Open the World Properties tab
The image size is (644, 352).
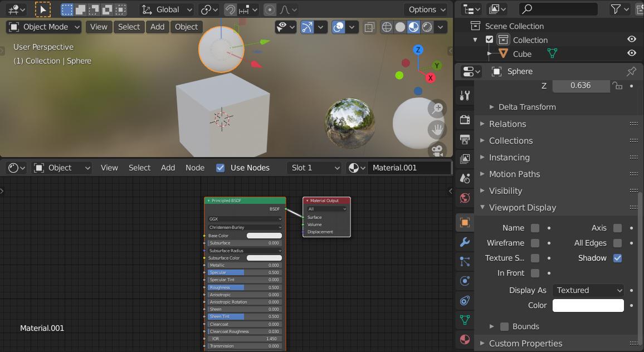click(465, 198)
